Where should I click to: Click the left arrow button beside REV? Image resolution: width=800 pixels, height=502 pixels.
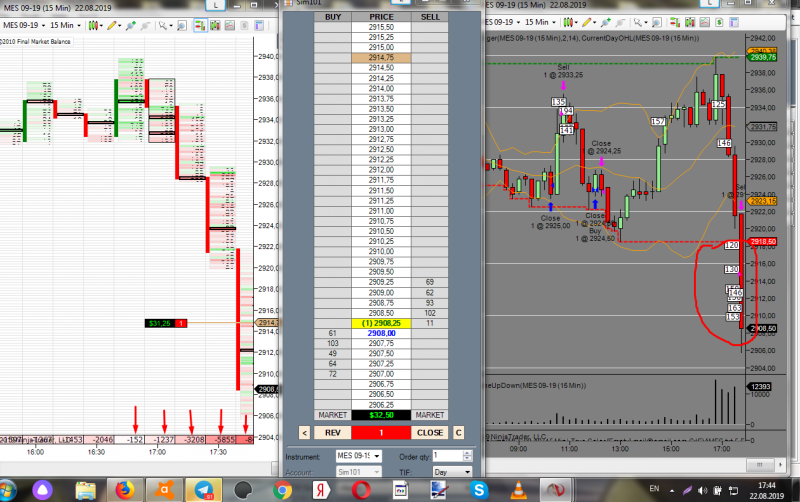[x=304, y=433]
